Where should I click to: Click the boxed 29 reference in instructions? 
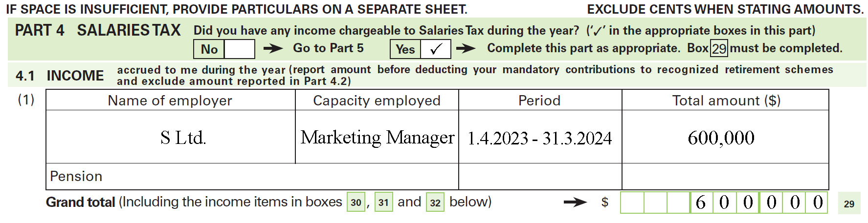pyautogui.click(x=719, y=49)
